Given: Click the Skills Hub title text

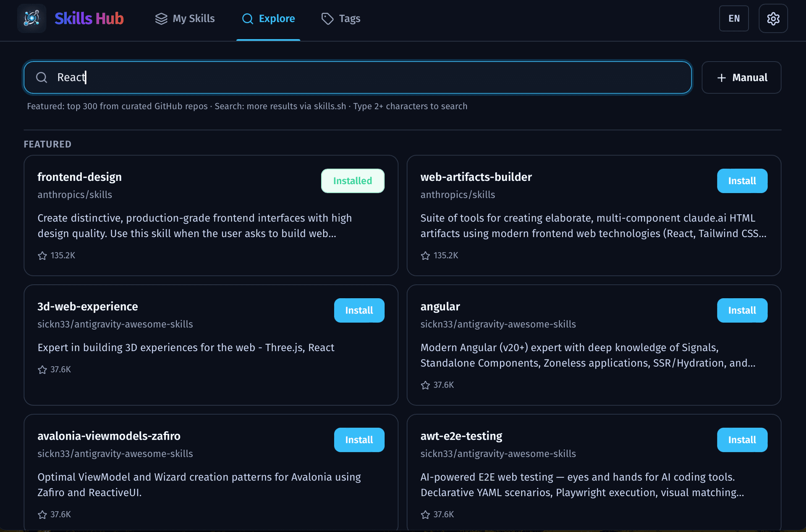Looking at the screenshot, I should (89, 18).
